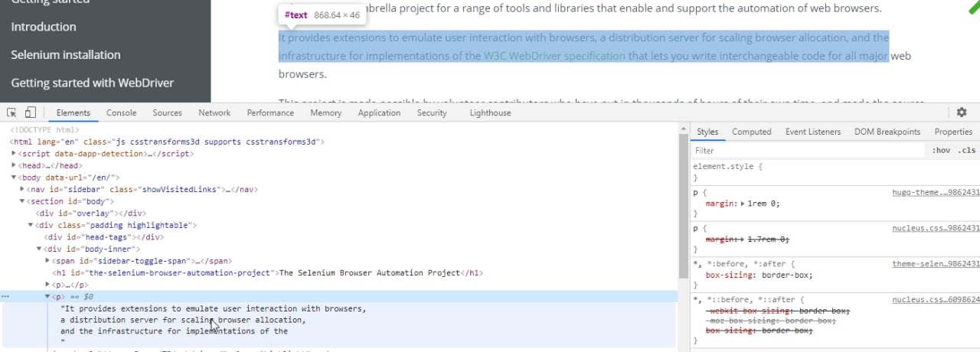Switch to the Elements tab
This screenshot has width=980, height=352.
[x=73, y=112]
